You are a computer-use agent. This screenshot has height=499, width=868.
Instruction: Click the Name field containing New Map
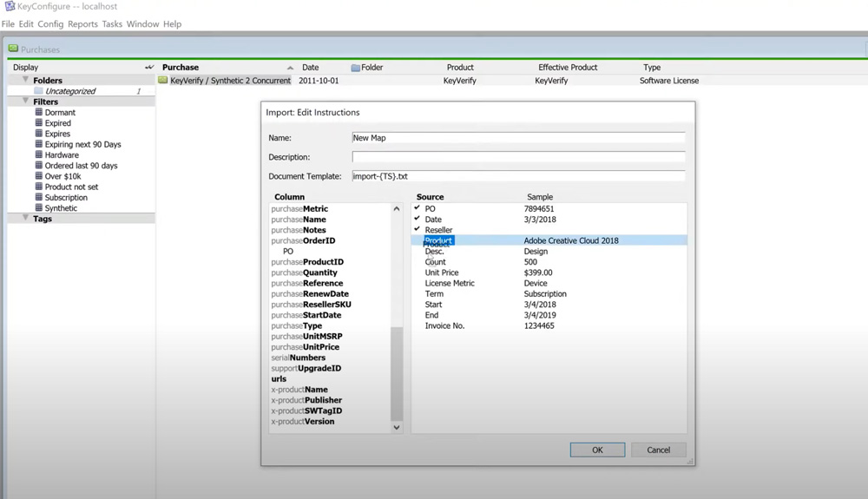point(518,138)
